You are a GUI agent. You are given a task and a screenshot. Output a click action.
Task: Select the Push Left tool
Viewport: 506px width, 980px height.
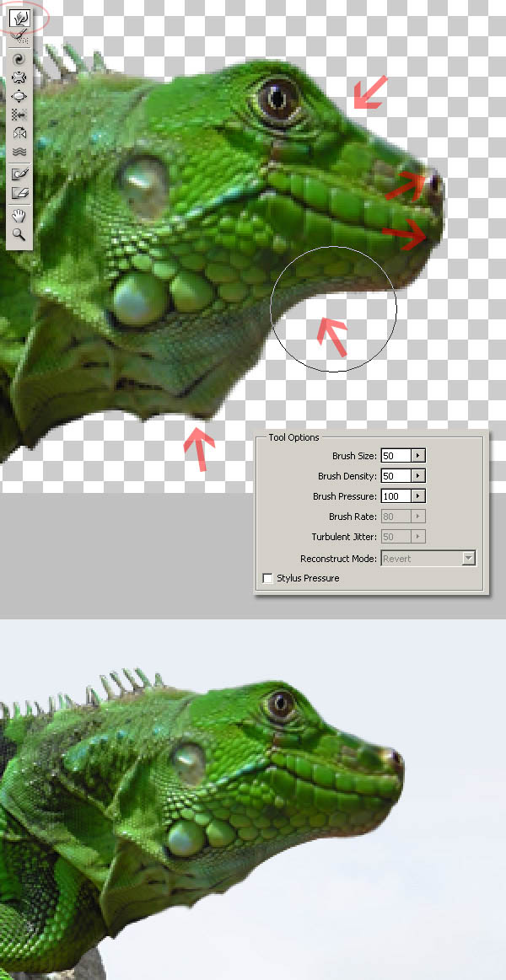[19, 115]
